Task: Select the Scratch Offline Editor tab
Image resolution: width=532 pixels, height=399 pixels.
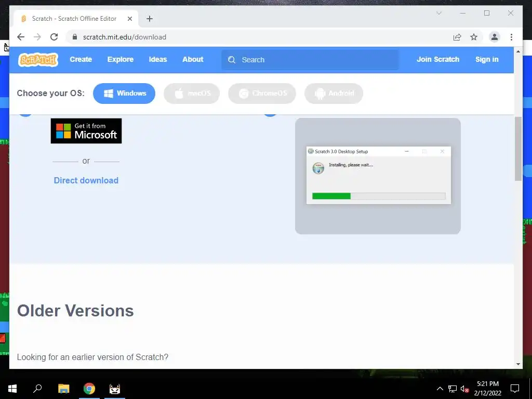Action: pos(76,19)
